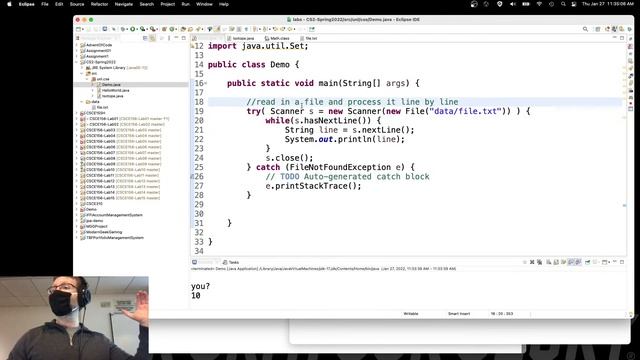This screenshot has width=640, height=360.
Task: Collapse the data folder
Action: click(82, 102)
